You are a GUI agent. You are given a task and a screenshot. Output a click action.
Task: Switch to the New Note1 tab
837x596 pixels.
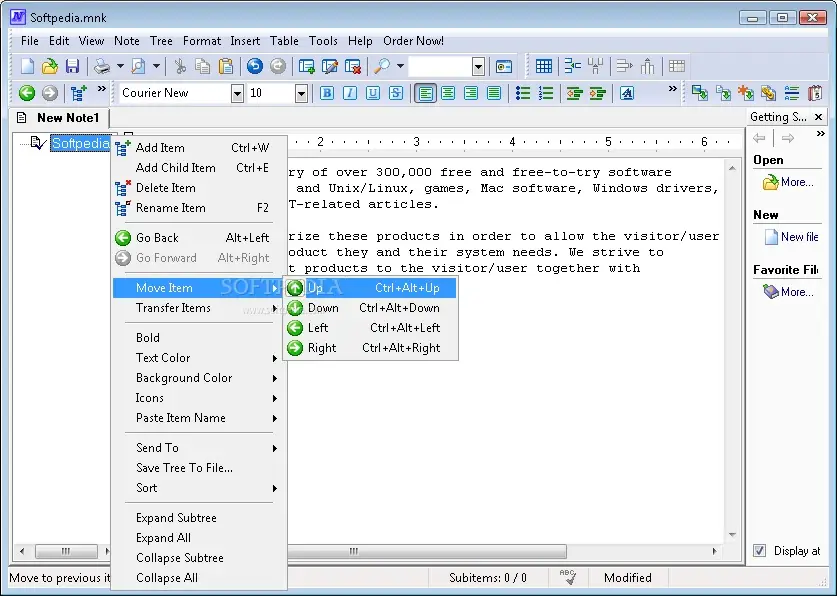coord(59,117)
